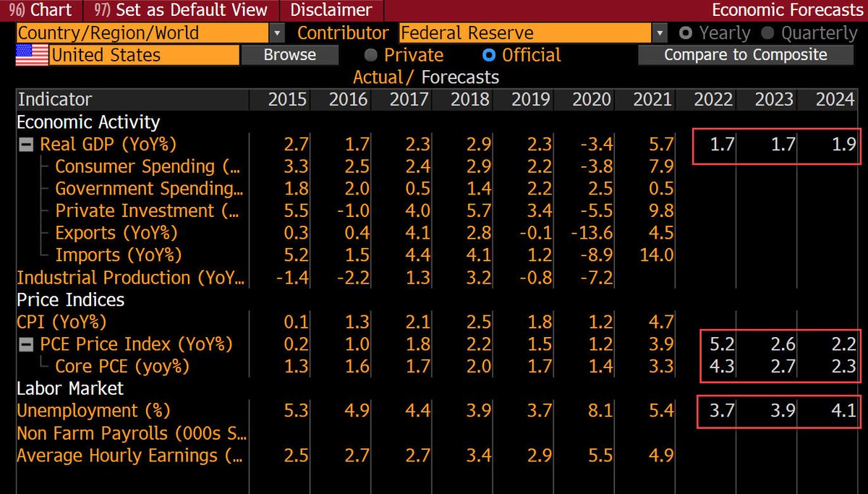Click Consumer Spending 2021 value 7.9
The height and width of the screenshot is (494, 868).
[662, 166]
